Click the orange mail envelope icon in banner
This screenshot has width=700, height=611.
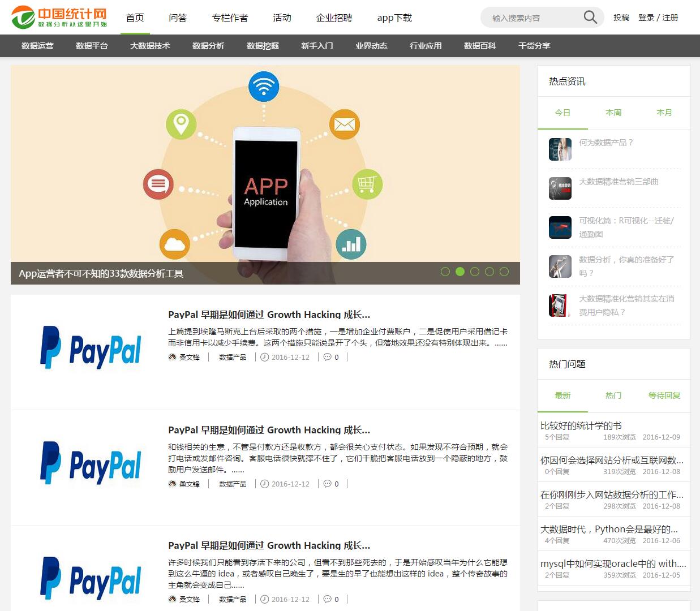(x=345, y=124)
